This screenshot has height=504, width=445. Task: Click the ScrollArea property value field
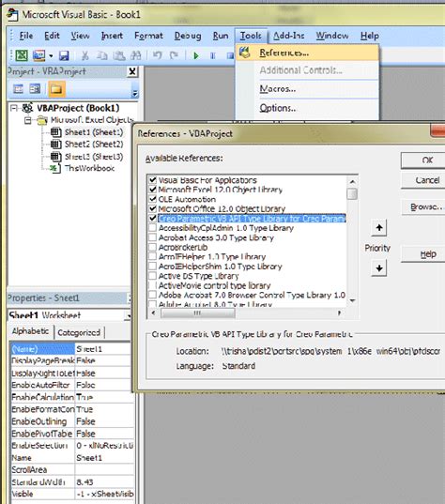point(104,469)
